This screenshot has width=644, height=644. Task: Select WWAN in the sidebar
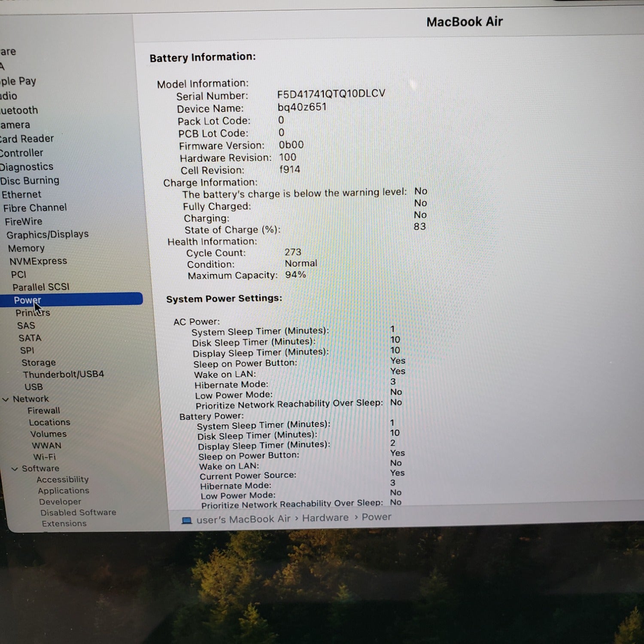46,446
